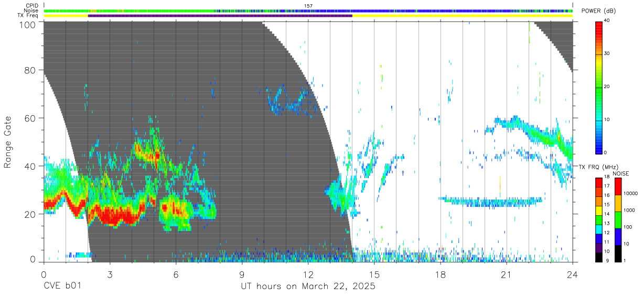Click the 'CPID' row label
Screen dimensions: 644x297
pos(31,6)
